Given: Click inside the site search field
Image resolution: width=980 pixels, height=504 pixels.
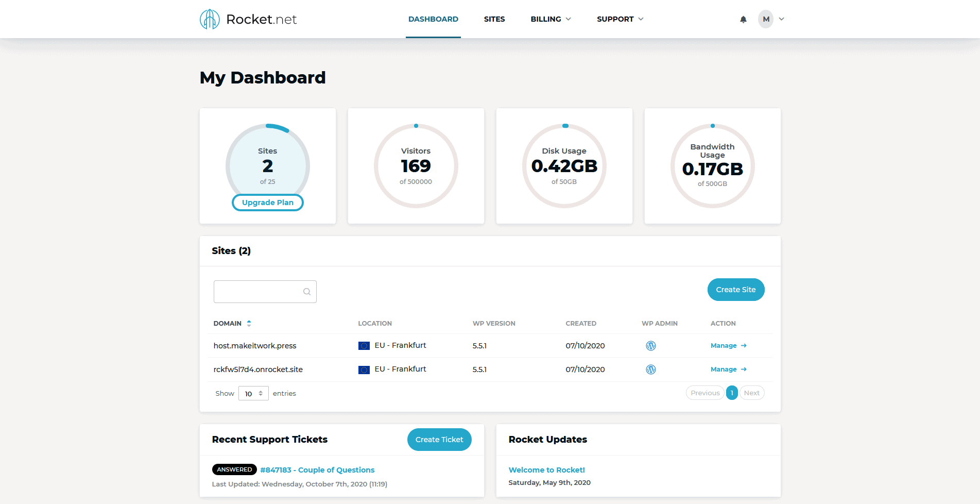Looking at the screenshot, I should (257, 292).
